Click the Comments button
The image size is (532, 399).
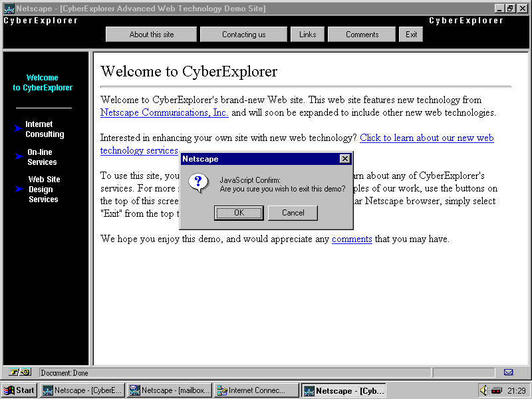coord(362,35)
